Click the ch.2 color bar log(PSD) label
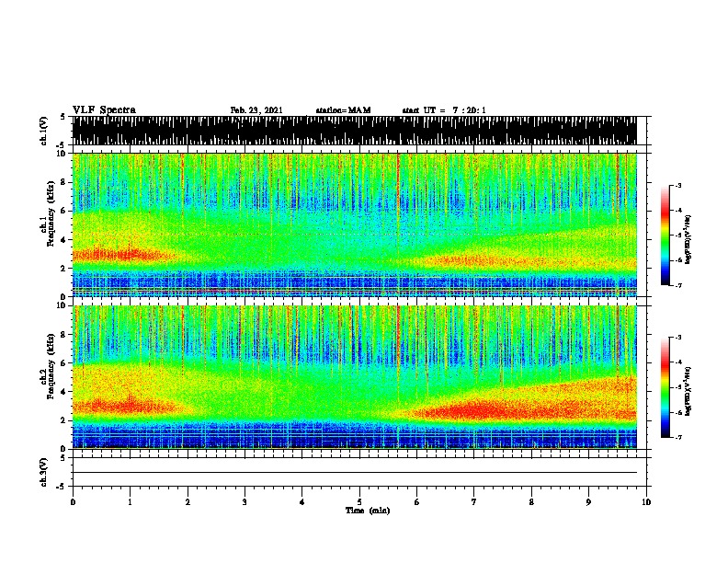The image size is (728, 563). coord(688,391)
